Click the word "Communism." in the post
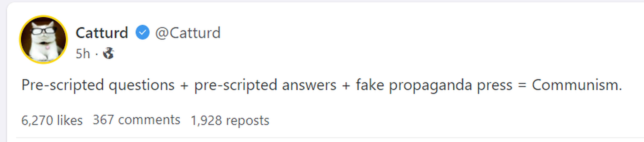The image size is (644, 142). [577, 85]
